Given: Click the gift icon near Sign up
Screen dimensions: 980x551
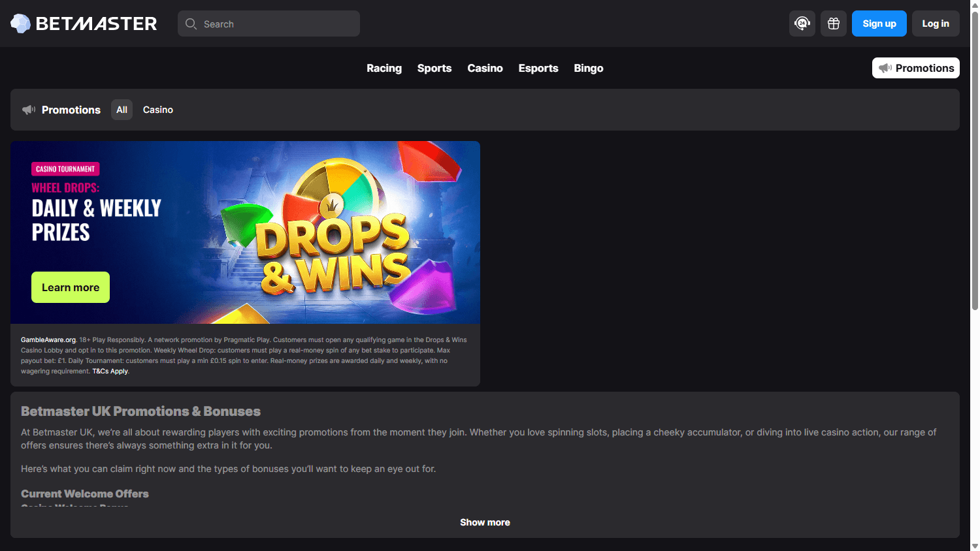Looking at the screenshot, I should 833,23.
